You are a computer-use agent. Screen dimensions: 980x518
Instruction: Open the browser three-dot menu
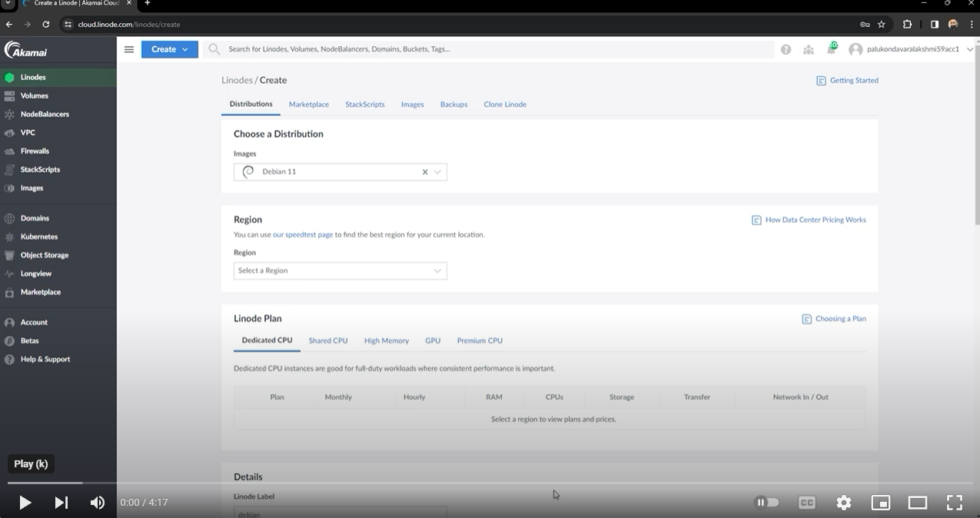[972, 25]
